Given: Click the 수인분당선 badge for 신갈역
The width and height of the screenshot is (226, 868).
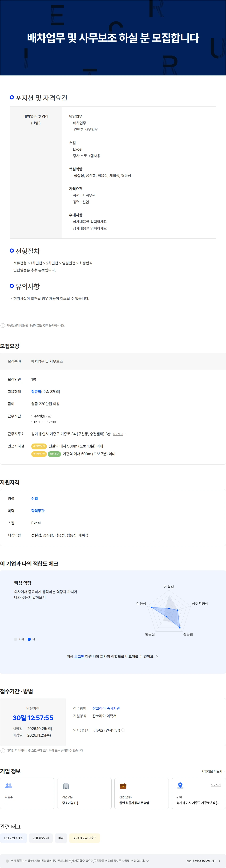Looking at the screenshot, I should pos(39,446).
